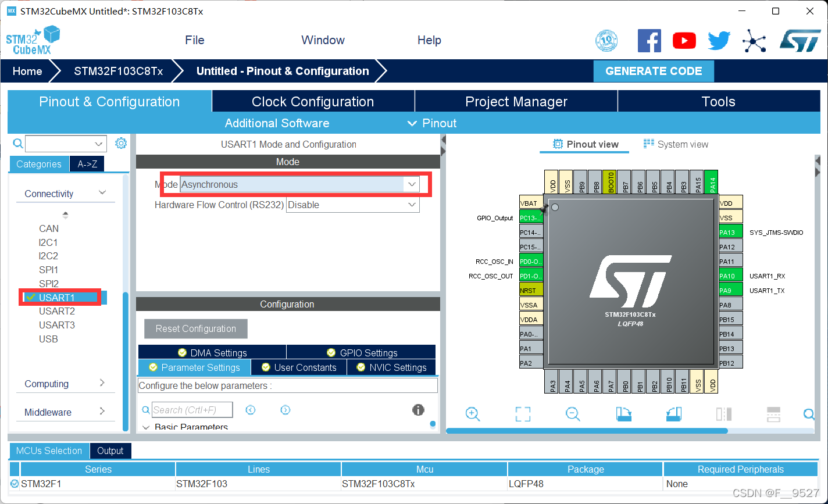828x504 pixels.
Task: Select I2C1 peripheral
Action: click(48, 242)
